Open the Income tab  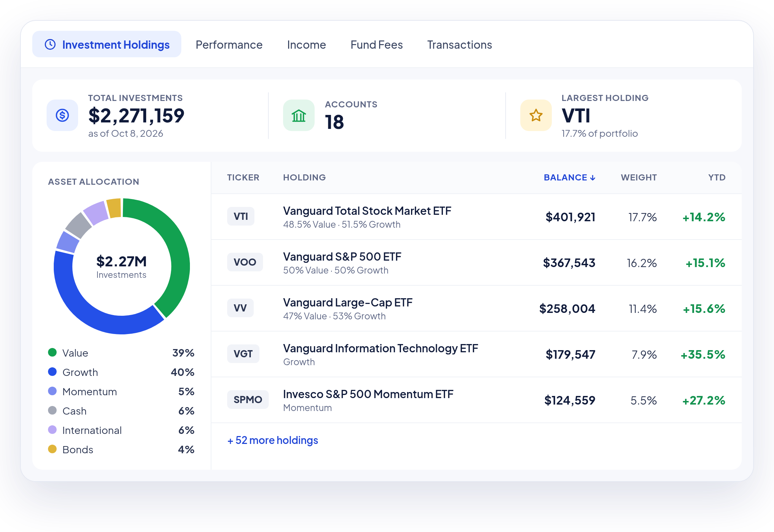click(x=306, y=45)
